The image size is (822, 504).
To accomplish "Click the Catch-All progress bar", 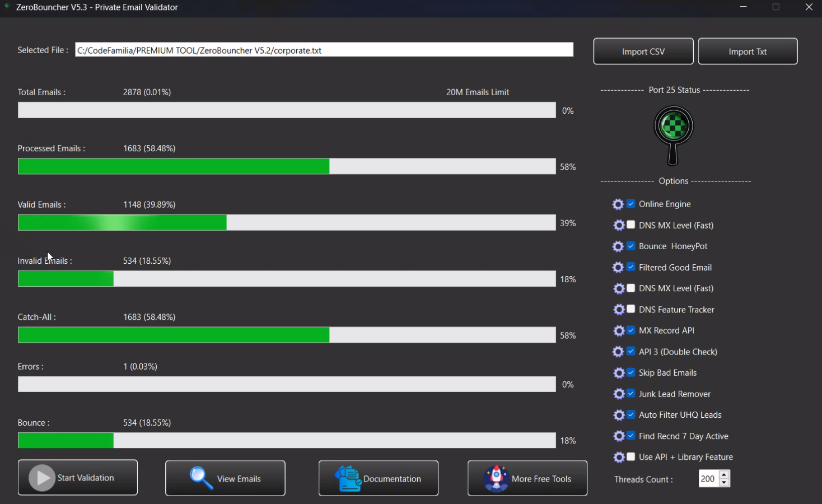I will click(287, 335).
